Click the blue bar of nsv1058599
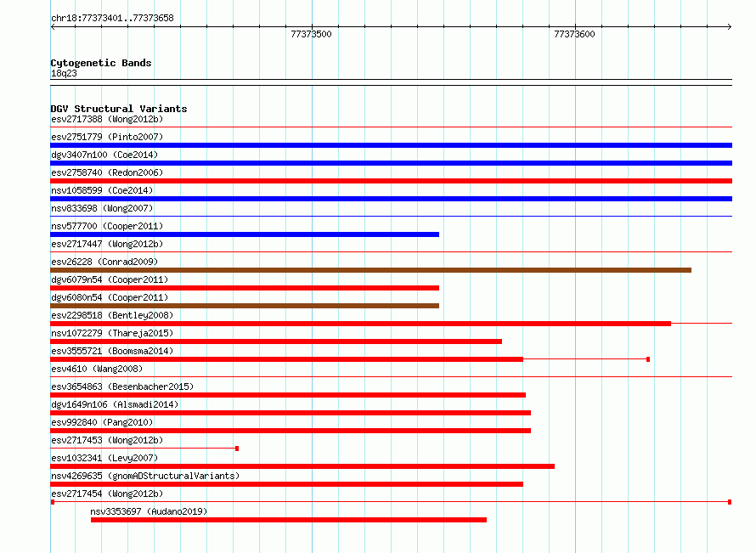Image resolution: width=756 pixels, height=553 pixels. pyautogui.click(x=391, y=199)
